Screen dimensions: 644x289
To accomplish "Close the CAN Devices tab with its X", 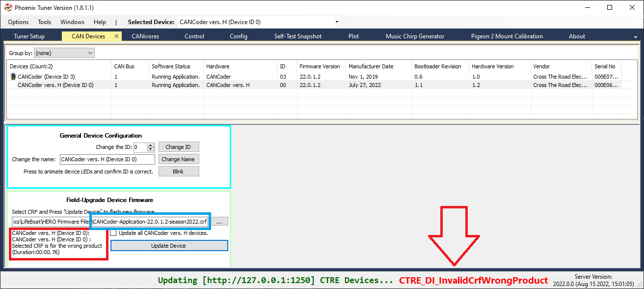I will [x=116, y=36].
